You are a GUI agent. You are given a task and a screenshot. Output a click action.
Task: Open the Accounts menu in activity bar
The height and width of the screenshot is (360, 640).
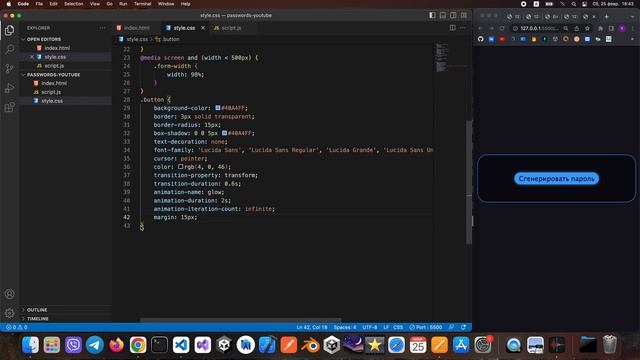pyautogui.click(x=9, y=294)
